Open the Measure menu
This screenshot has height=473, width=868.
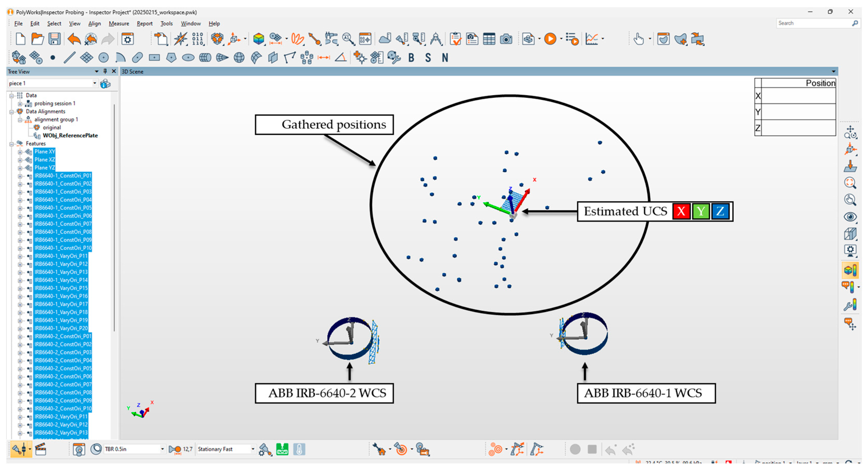coord(119,24)
